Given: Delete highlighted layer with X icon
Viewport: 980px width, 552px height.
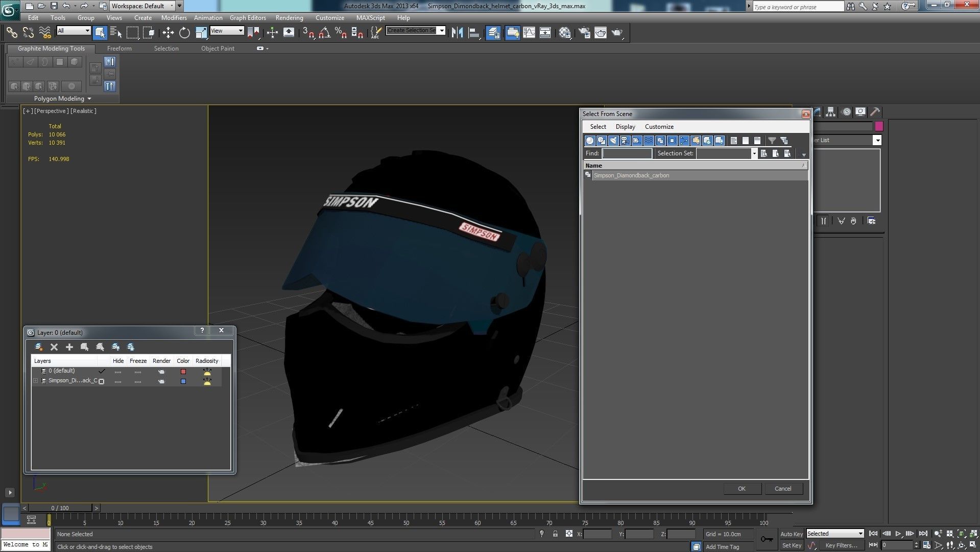Looking at the screenshot, I should coord(54,347).
